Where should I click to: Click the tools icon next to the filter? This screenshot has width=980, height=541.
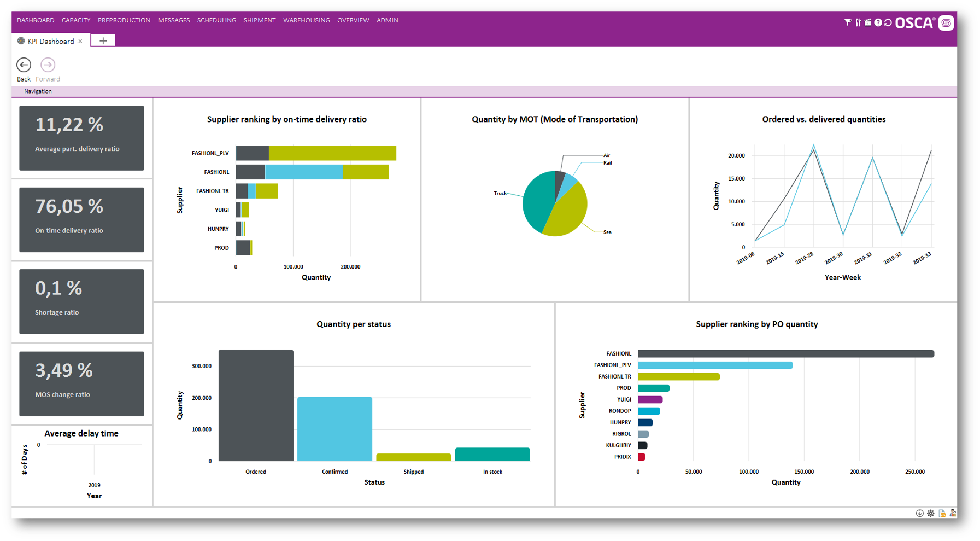click(x=858, y=22)
